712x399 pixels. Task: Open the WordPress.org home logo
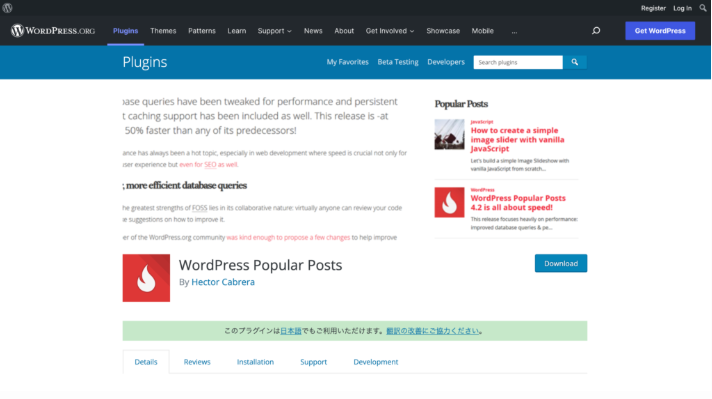pyautogui.click(x=53, y=30)
